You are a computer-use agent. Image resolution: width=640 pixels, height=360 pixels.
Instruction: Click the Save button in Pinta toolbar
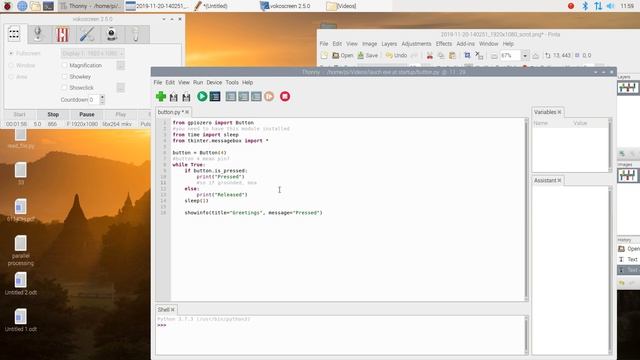[x=367, y=56]
